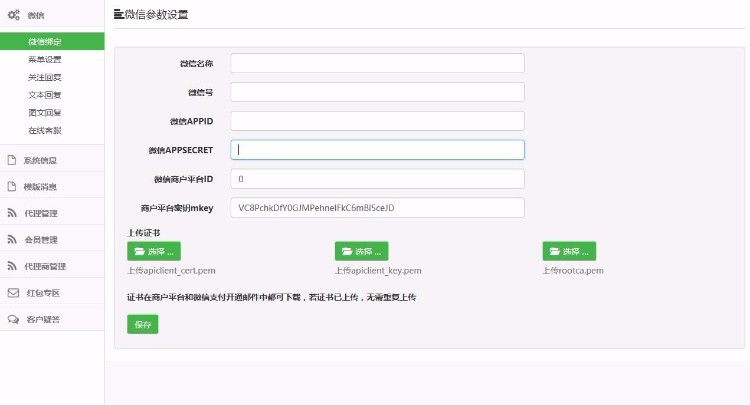
Task: Choose file for apiclient_cert.pem upload
Action: (154, 251)
